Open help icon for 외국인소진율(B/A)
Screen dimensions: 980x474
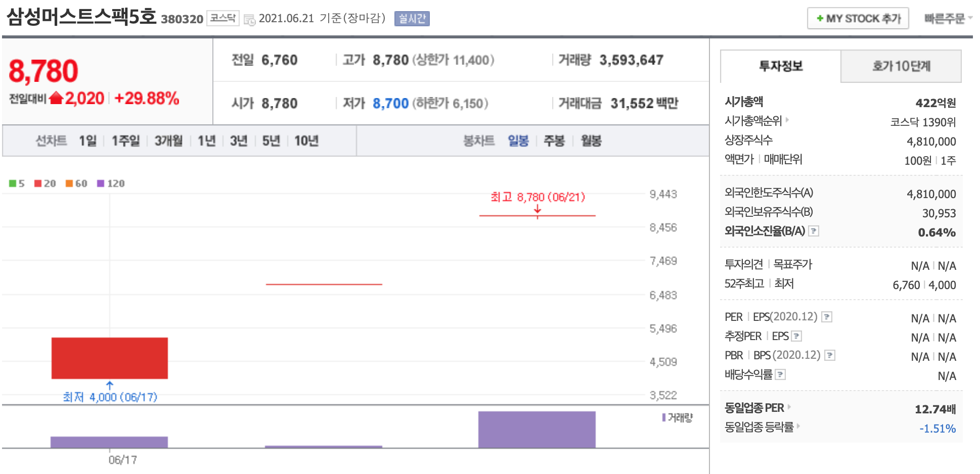pyautogui.click(x=814, y=231)
